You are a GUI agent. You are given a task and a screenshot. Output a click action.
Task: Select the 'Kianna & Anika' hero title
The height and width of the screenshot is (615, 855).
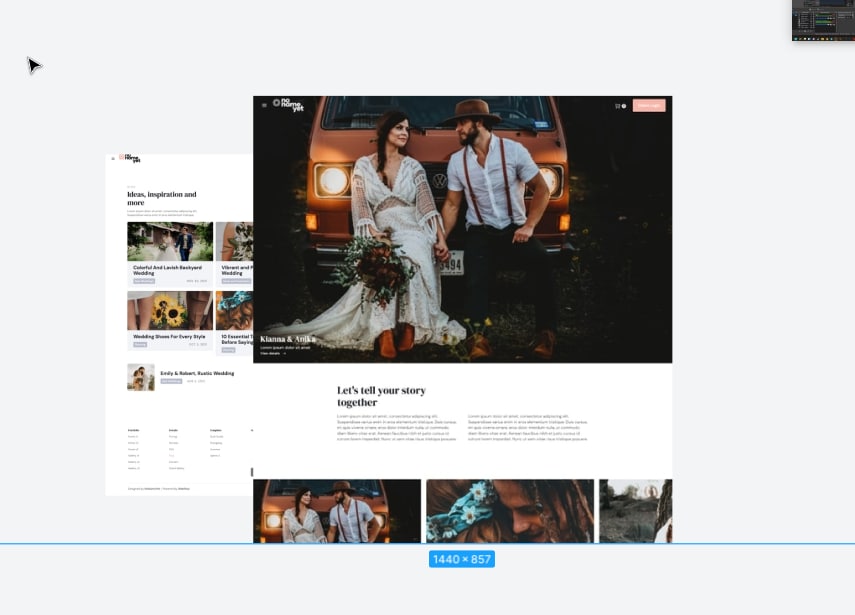[287, 339]
